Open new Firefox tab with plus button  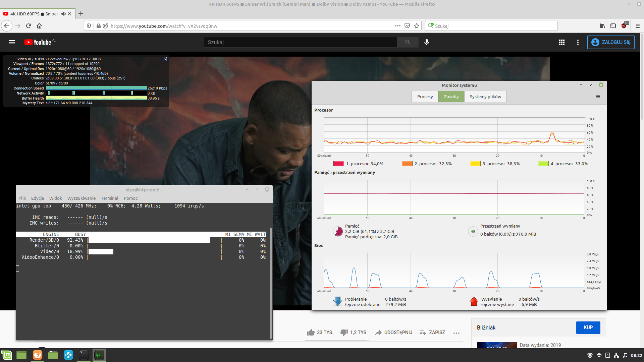(x=81, y=14)
